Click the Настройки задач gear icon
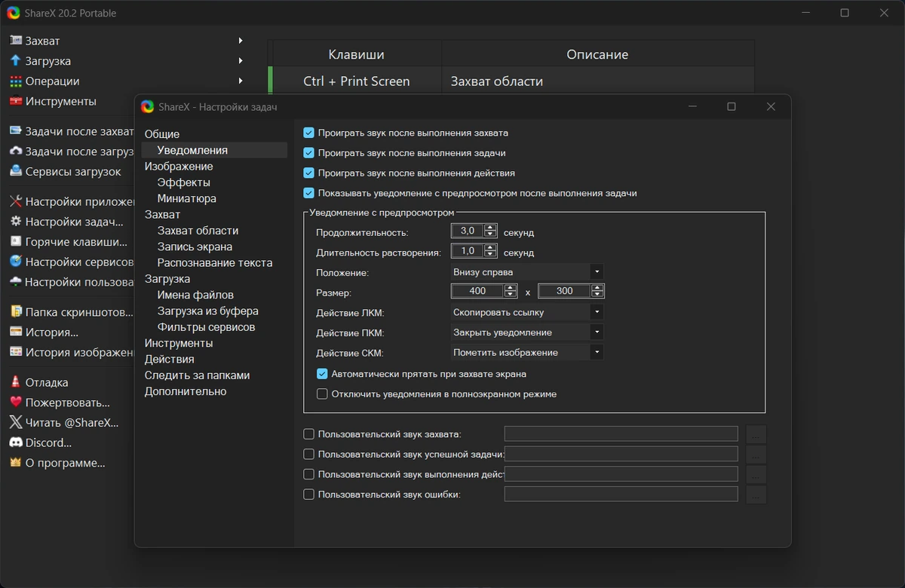The image size is (905, 588). (15, 222)
